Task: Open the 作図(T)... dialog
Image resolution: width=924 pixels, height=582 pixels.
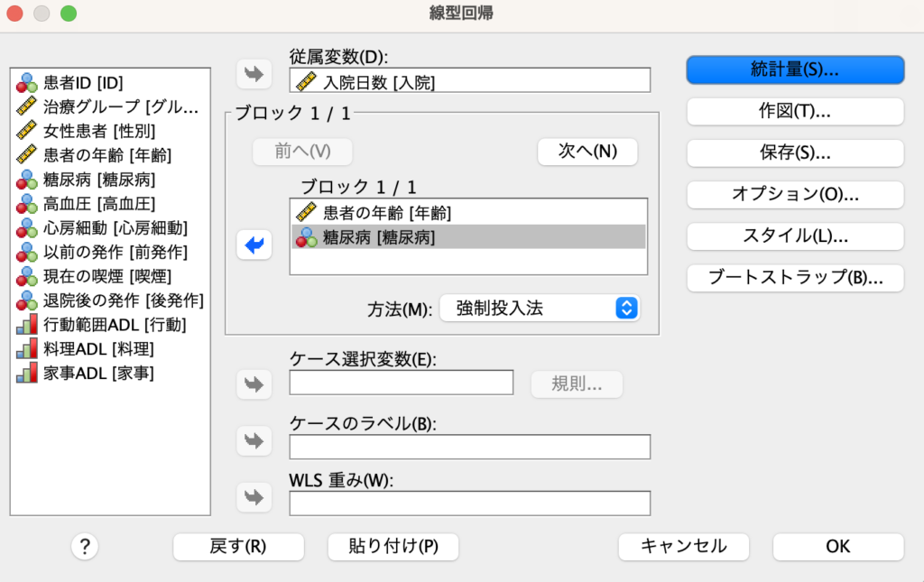Action: point(795,111)
